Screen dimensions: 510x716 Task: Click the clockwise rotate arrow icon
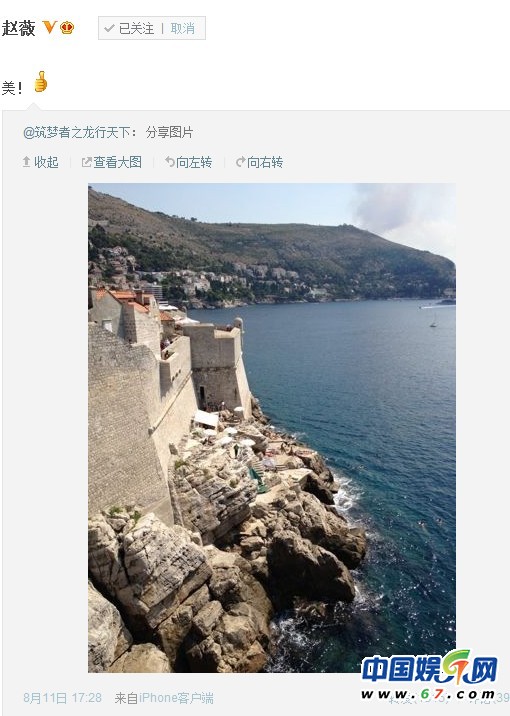click(x=241, y=162)
